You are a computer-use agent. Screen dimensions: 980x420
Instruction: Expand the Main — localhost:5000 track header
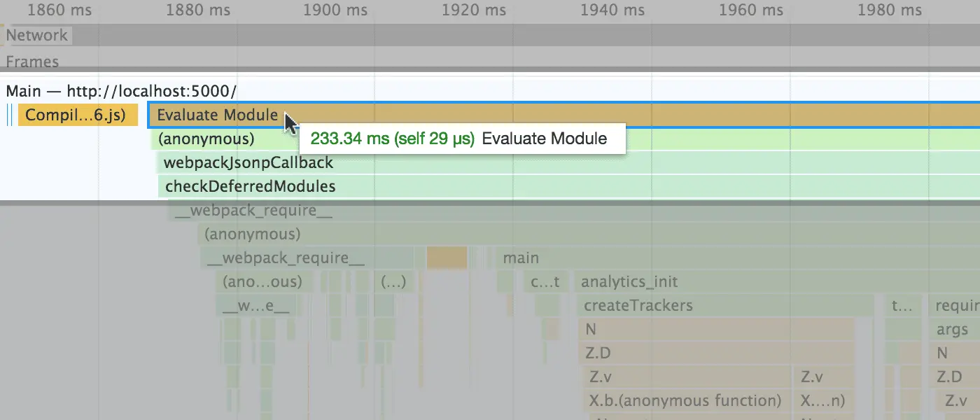[x=119, y=90]
